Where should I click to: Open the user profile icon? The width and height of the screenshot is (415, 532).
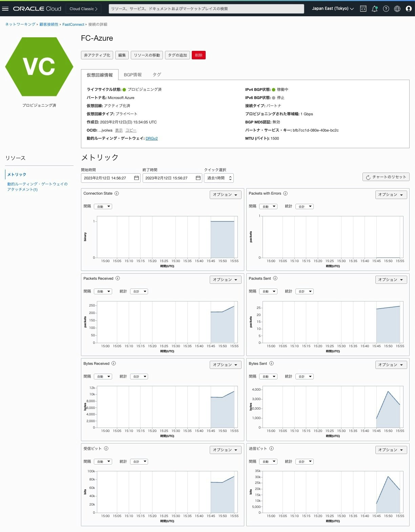click(409, 9)
